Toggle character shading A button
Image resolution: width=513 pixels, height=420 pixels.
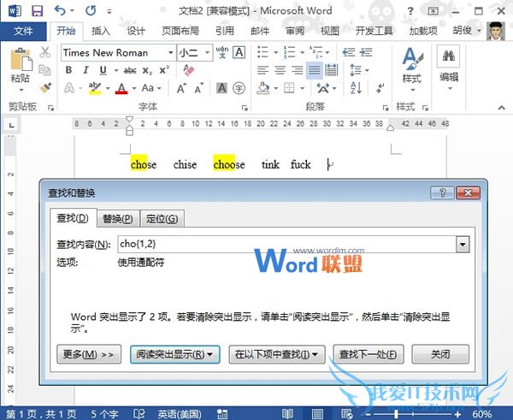tap(221, 88)
